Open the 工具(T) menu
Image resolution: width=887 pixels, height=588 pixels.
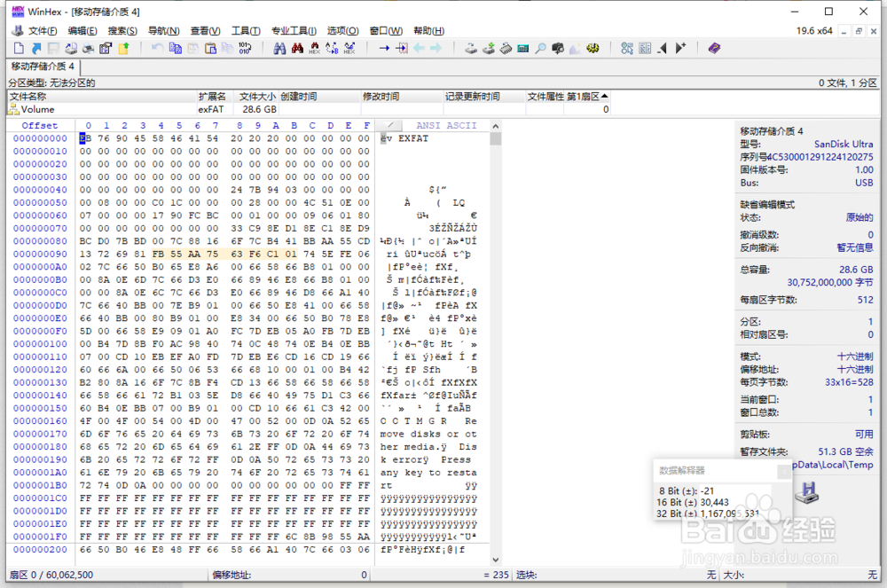[246, 30]
